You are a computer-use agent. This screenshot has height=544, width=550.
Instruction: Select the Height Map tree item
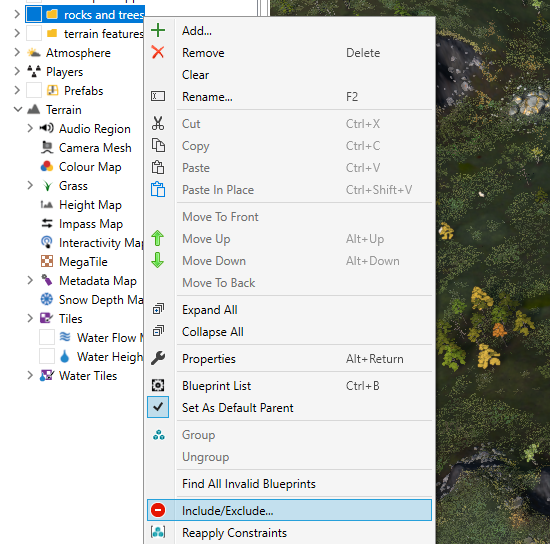90,204
